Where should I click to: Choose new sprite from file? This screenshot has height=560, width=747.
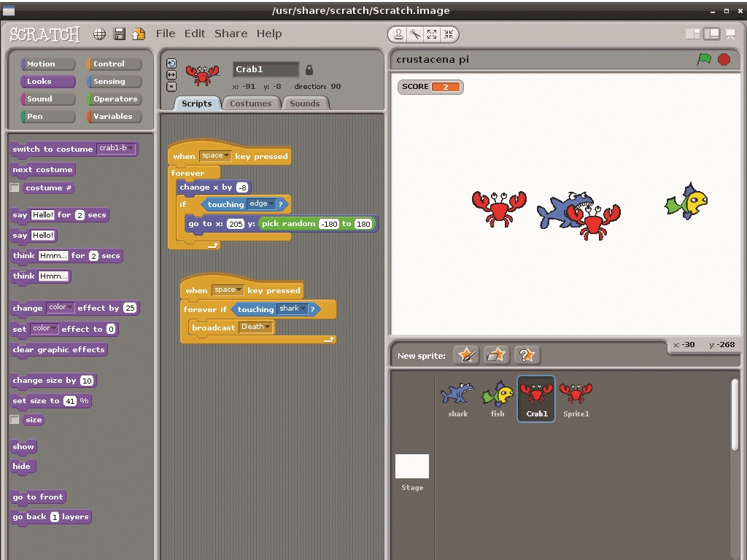496,355
